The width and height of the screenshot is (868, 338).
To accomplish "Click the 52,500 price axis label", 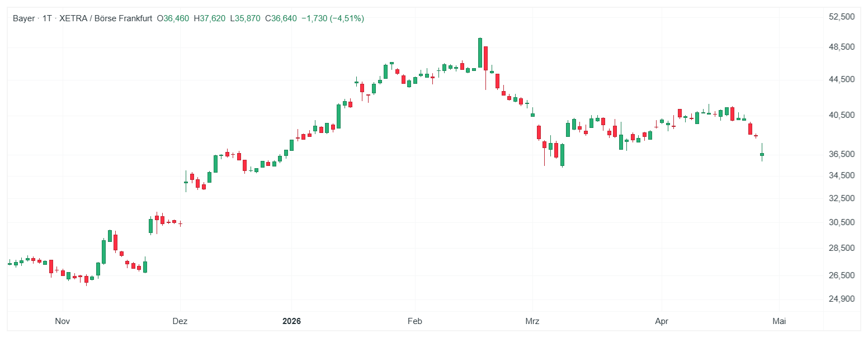I will (x=842, y=17).
